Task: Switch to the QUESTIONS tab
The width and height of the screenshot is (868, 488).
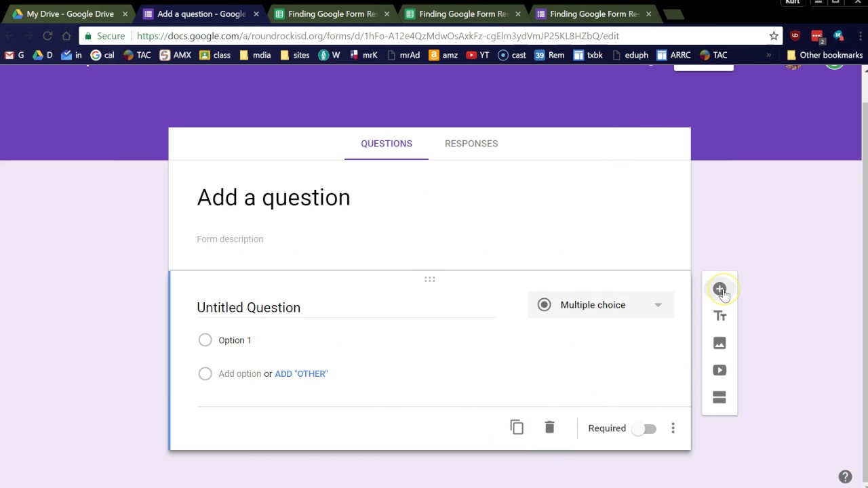Action: pyautogui.click(x=387, y=144)
